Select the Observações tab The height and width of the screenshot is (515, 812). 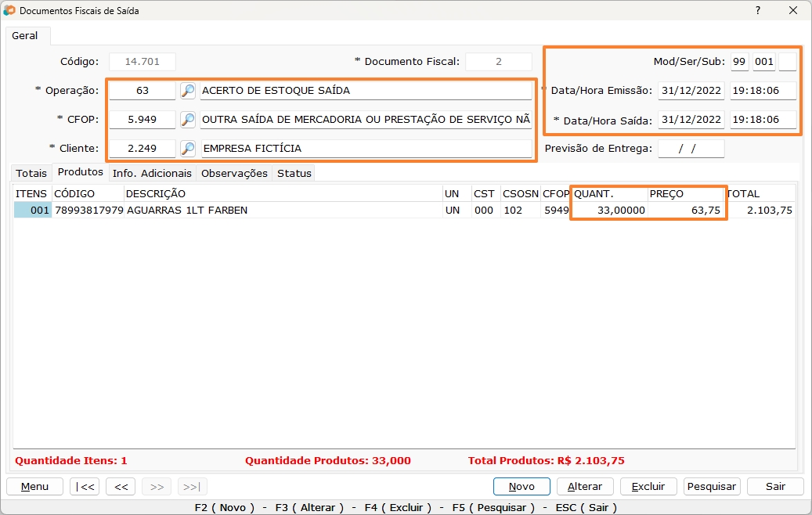pos(234,173)
